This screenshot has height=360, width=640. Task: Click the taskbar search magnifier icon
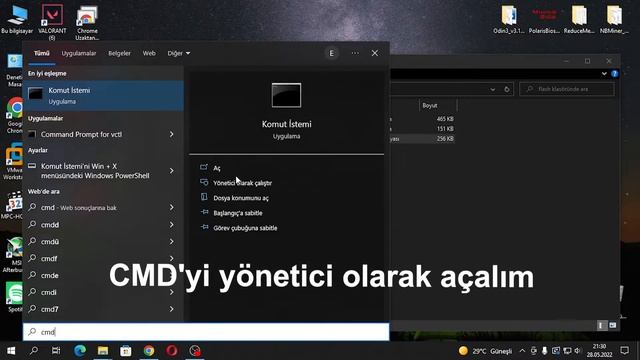pos(34,351)
